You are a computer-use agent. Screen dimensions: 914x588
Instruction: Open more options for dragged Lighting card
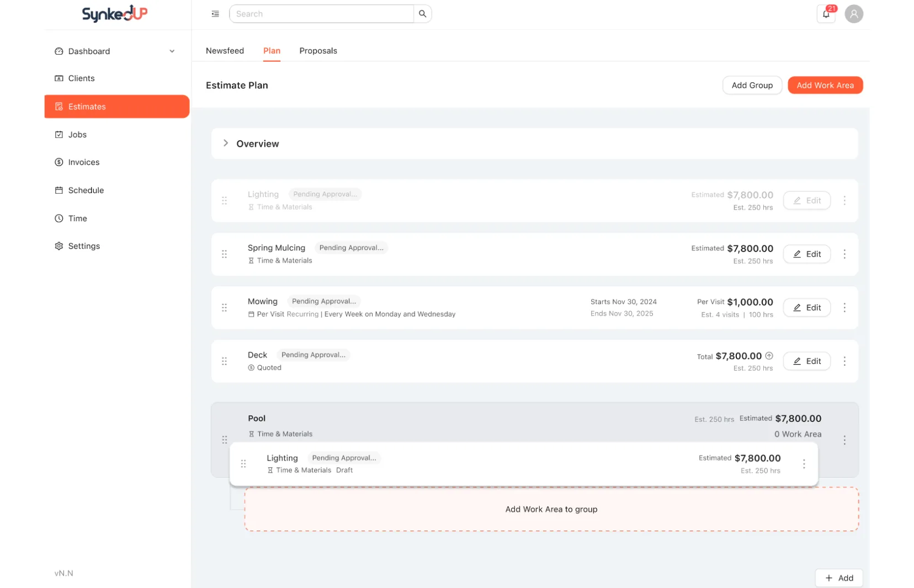point(804,464)
